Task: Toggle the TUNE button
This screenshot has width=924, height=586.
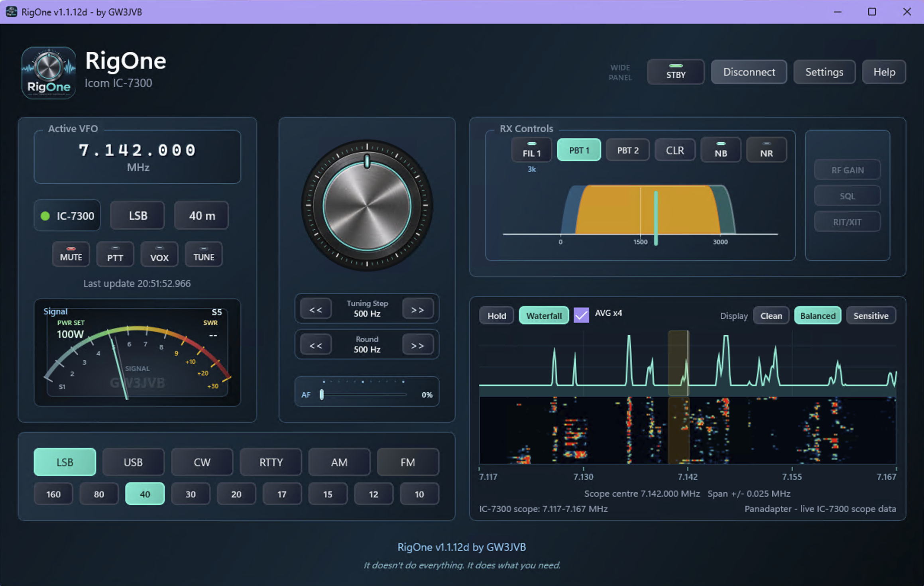Action: pyautogui.click(x=204, y=254)
